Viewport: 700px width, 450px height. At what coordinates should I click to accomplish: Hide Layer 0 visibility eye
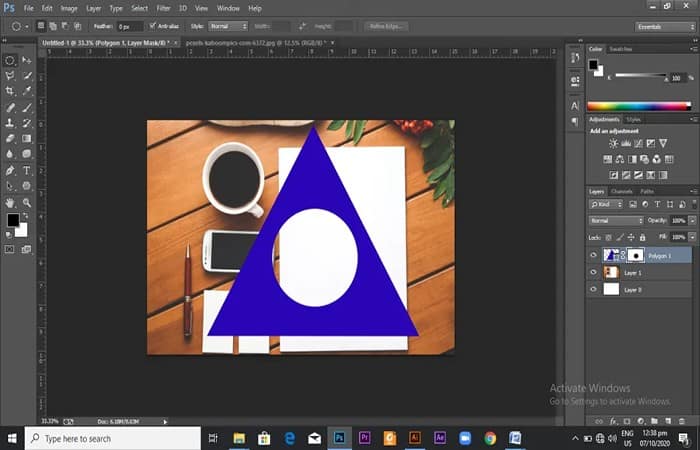(593, 289)
